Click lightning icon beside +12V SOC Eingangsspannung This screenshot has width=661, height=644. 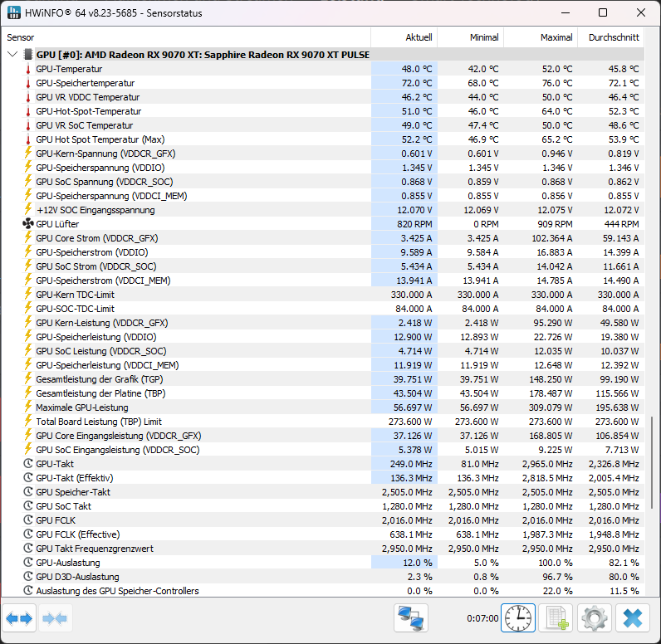[28, 209]
